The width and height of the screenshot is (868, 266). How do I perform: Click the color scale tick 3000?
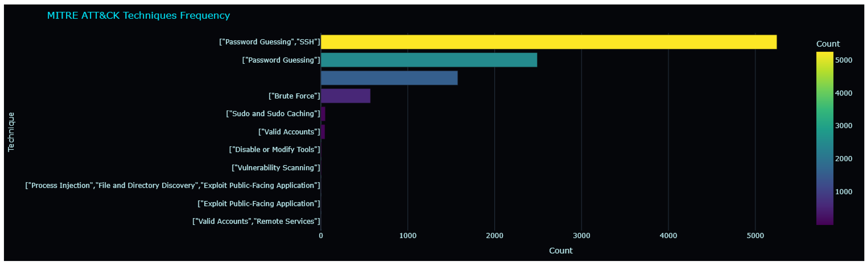(844, 126)
